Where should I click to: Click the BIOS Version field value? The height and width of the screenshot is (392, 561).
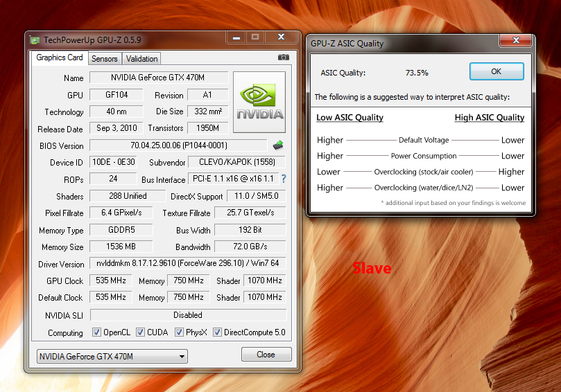(178, 145)
